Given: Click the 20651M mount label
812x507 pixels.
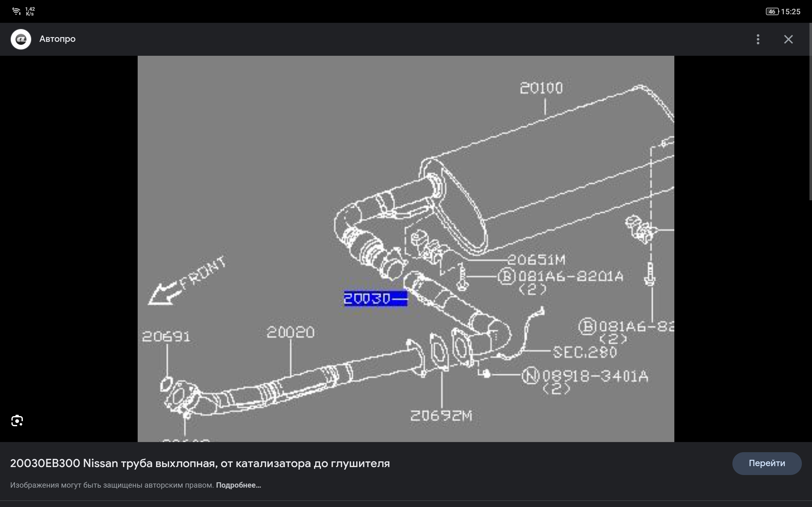Looking at the screenshot, I should [536, 260].
